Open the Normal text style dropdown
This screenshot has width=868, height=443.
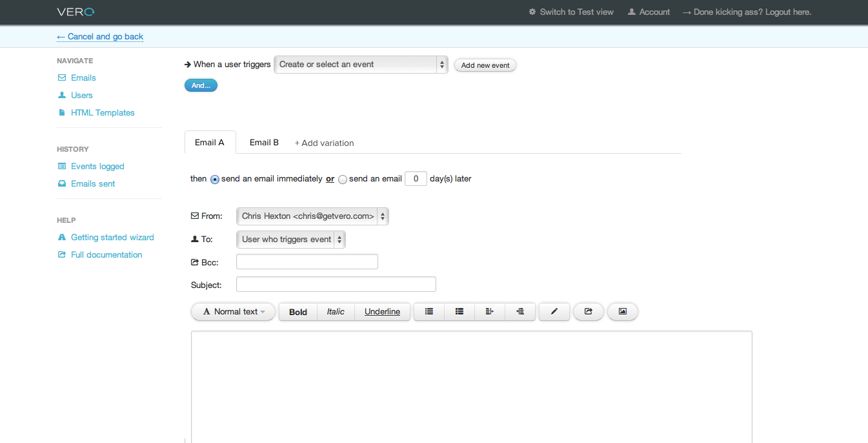point(233,312)
